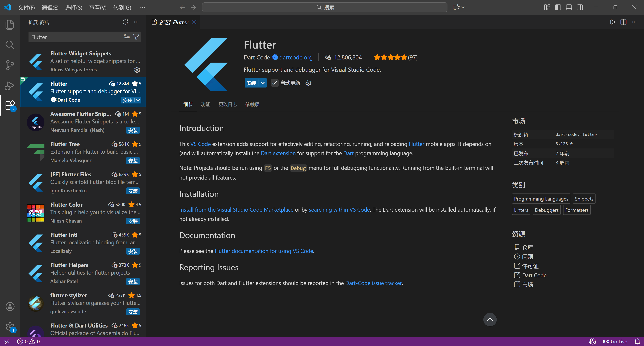The width and height of the screenshot is (644, 346).
Task: Expand install dropdown arrow on Flutter page
Action: 262,83
